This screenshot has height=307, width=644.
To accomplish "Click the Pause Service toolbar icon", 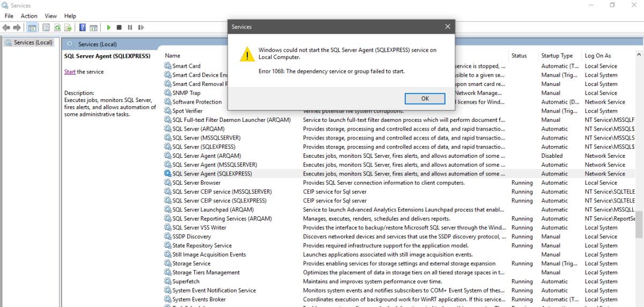I will click(x=130, y=27).
